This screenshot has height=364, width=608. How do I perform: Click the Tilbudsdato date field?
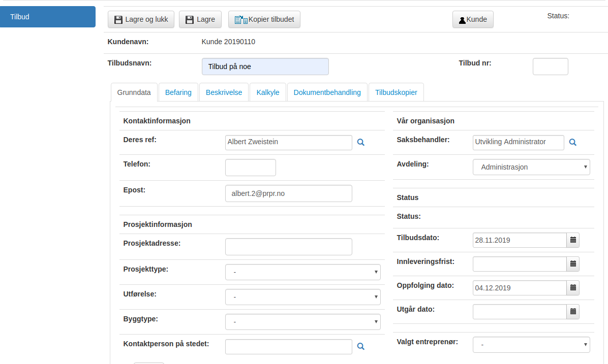[520, 240]
